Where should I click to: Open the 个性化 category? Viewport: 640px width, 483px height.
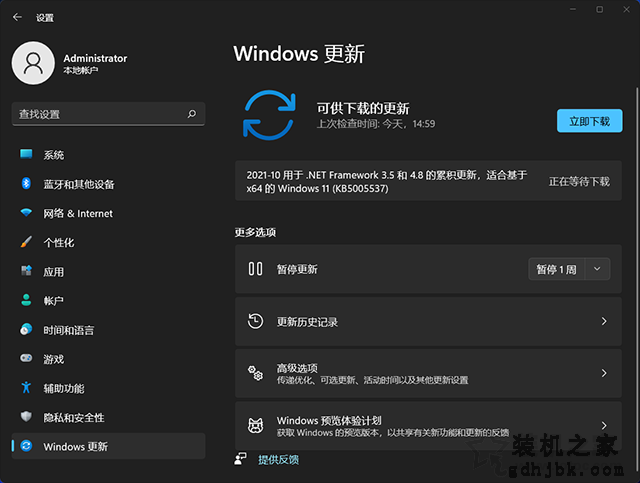click(108, 242)
